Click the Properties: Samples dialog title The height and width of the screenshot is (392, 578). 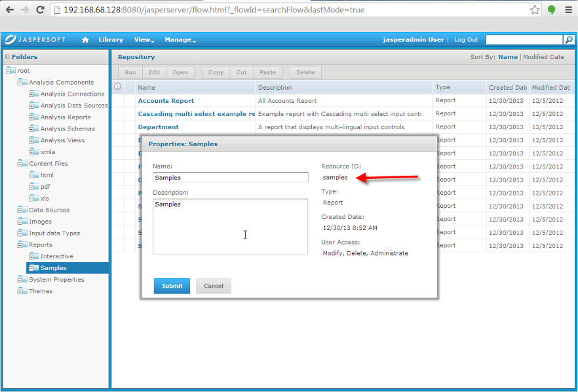pos(183,144)
